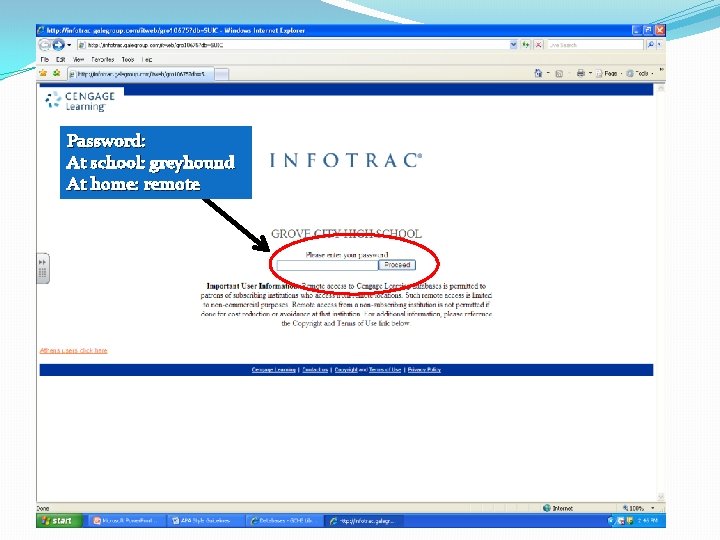Click the magnifier Search icon
The height and width of the screenshot is (540, 720).
(650, 45)
